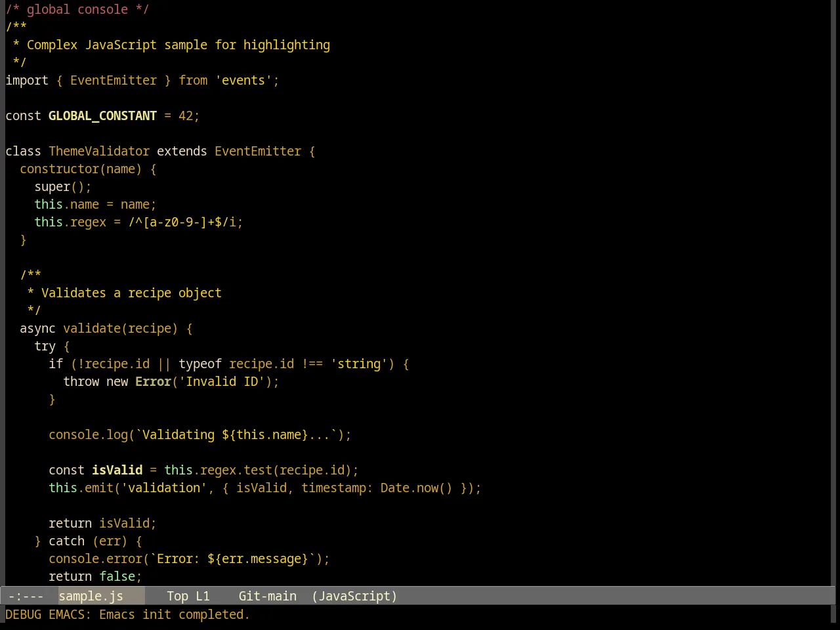Click the -:--- buffer status indicator
840x630 pixels.
click(26, 596)
